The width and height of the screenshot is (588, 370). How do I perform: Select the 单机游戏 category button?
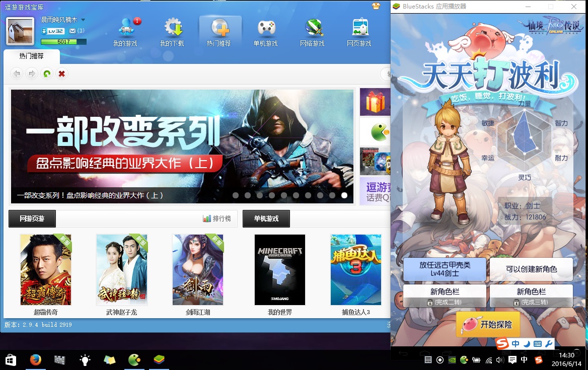pyautogui.click(x=266, y=218)
